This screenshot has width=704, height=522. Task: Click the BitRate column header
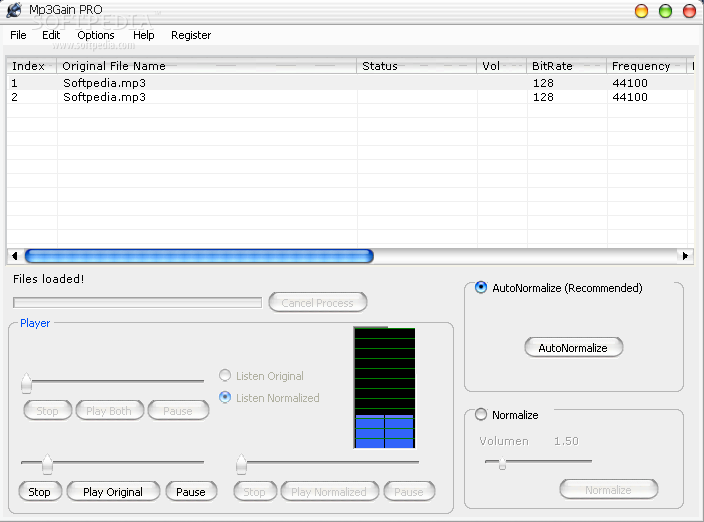click(x=567, y=66)
